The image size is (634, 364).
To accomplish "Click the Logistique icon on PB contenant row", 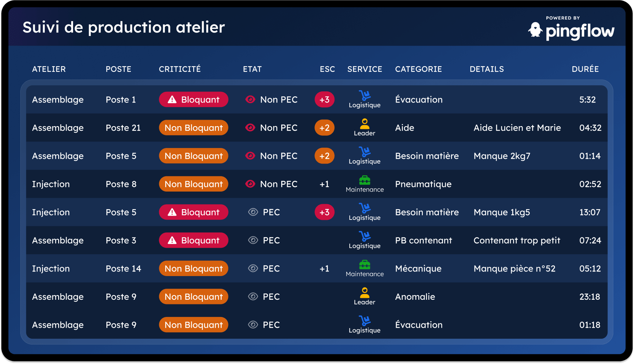I will point(365,236).
